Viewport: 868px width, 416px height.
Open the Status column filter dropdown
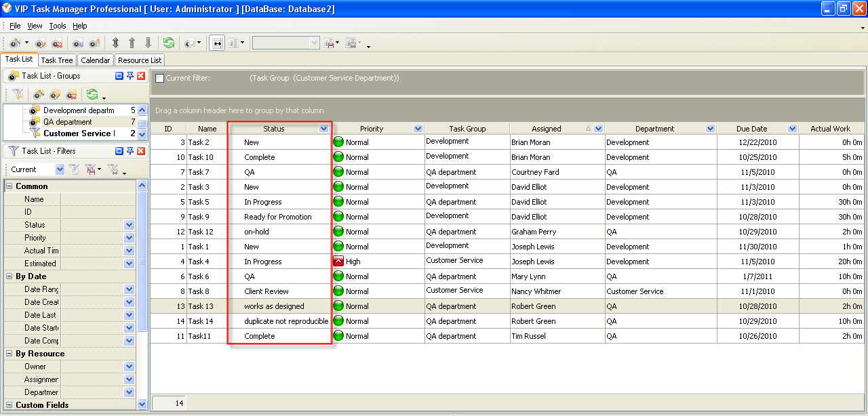(x=323, y=129)
